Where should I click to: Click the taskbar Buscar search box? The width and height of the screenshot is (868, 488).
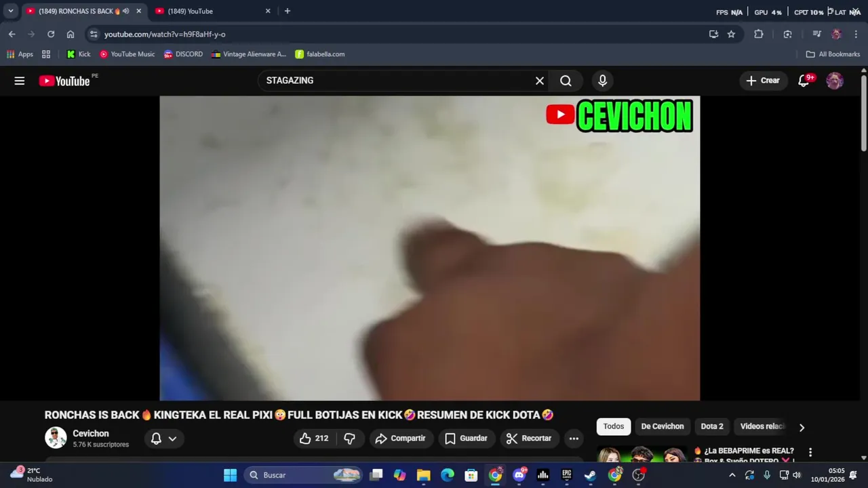click(302, 475)
